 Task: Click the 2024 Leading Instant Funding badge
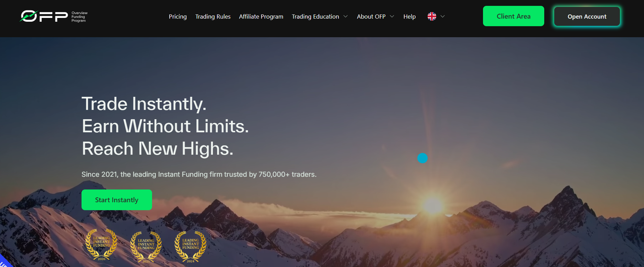coord(191,247)
